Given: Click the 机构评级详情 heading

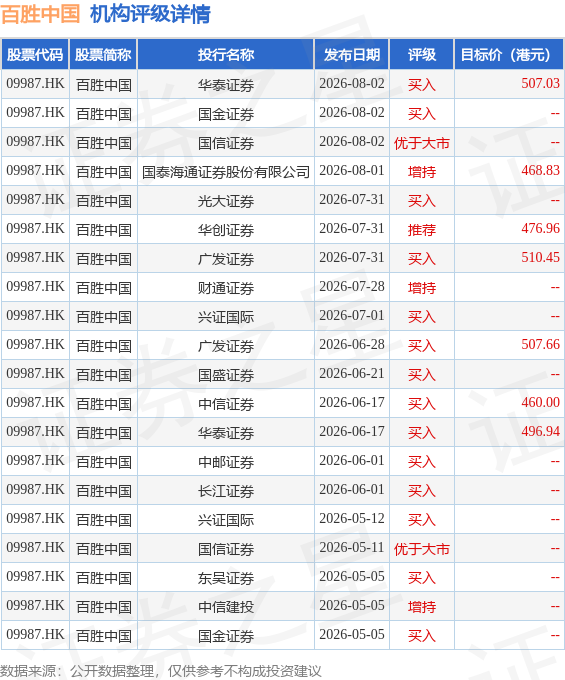Looking at the screenshot, I should (x=150, y=14).
